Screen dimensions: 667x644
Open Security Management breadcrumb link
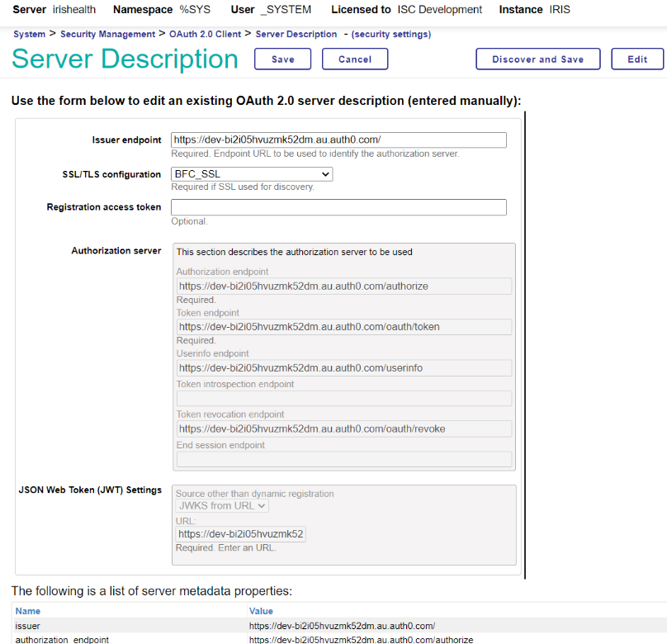(107, 35)
